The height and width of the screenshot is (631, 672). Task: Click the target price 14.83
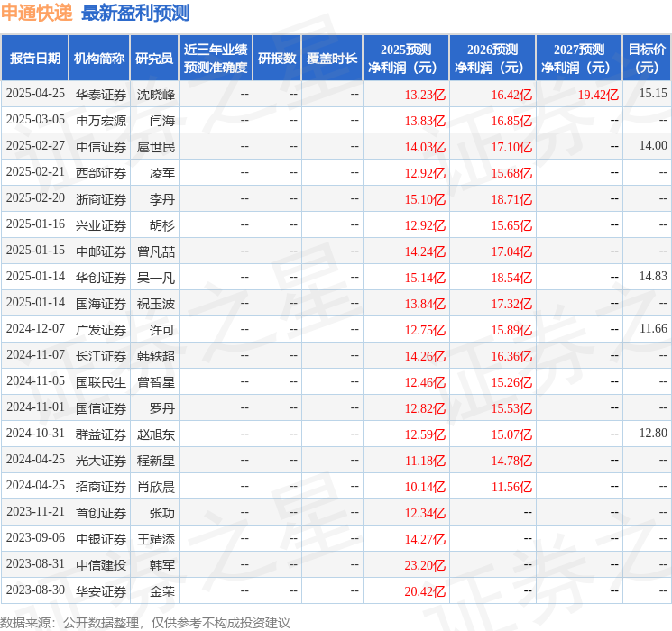653,276
